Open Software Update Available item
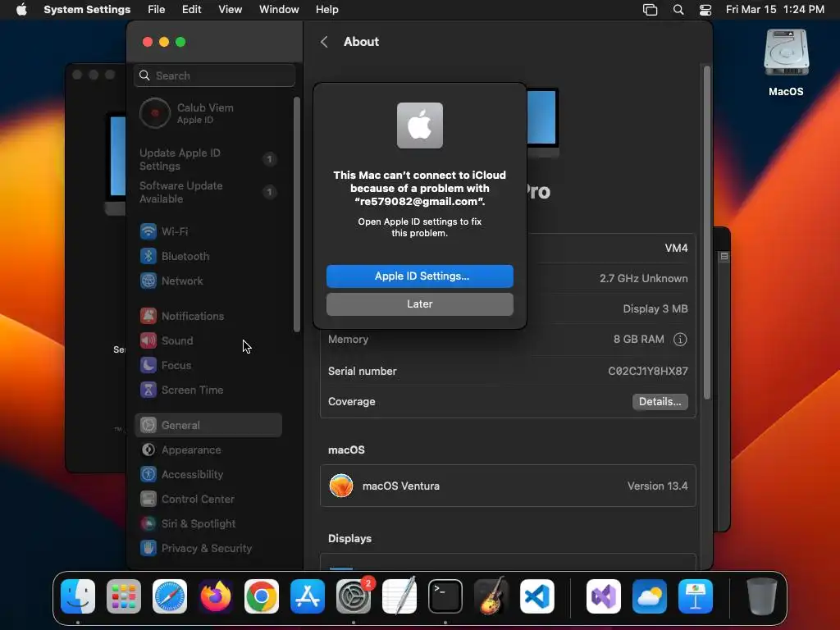Viewport: 840px width, 630px height. tap(208, 192)
